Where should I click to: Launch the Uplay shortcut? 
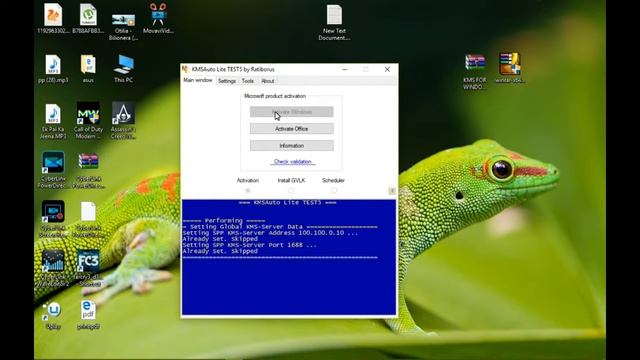tap(53, 311)
